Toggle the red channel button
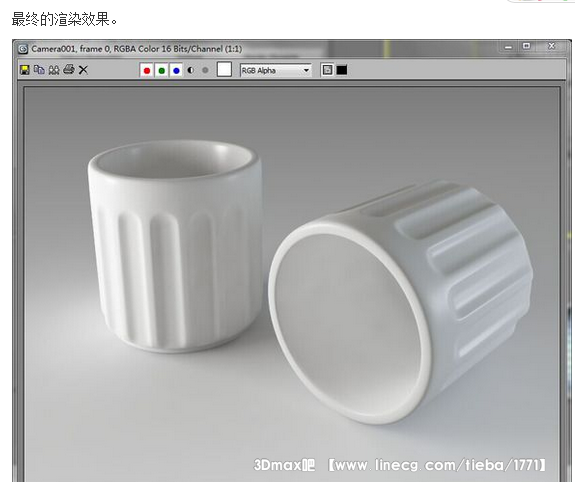This screenshot has width=575, height=482. pyautogui.click(x=147, y=70)
